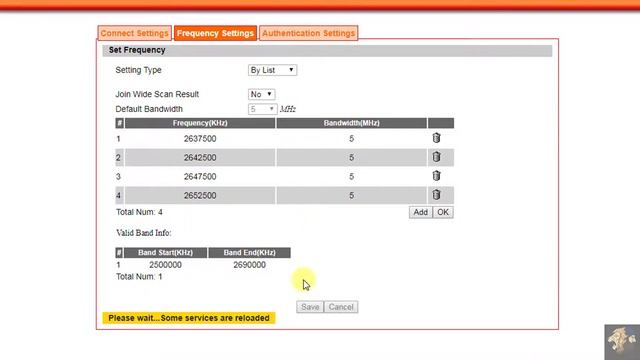Click the Join Wide Scan Result label
Screen dimensions: 640x360
pos(157,94)
